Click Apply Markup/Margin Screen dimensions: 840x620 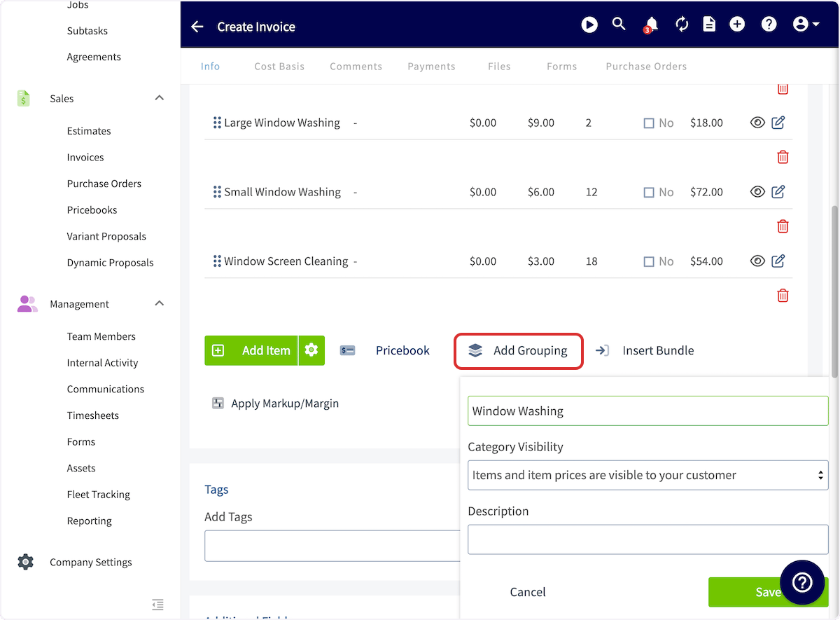(x=276, y=404)
